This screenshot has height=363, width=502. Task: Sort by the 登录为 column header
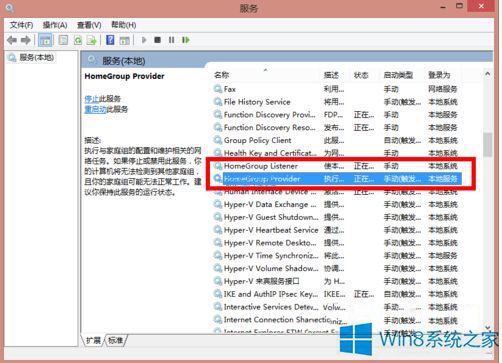439,75
